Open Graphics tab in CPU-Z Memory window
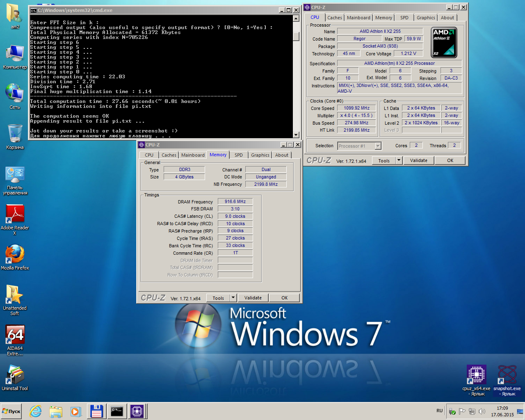This screenshot has width=525, height=420. click(x=260, y=155)
